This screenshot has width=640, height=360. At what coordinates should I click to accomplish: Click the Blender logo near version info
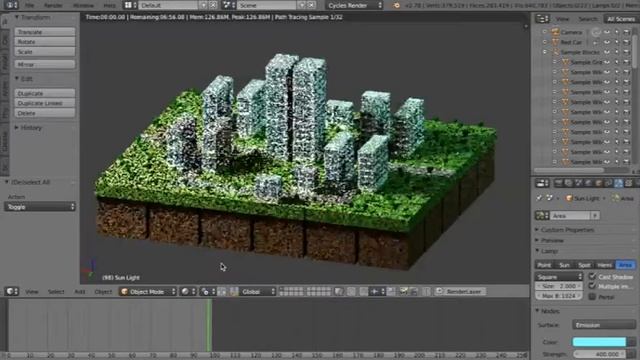tap(396, 5)
